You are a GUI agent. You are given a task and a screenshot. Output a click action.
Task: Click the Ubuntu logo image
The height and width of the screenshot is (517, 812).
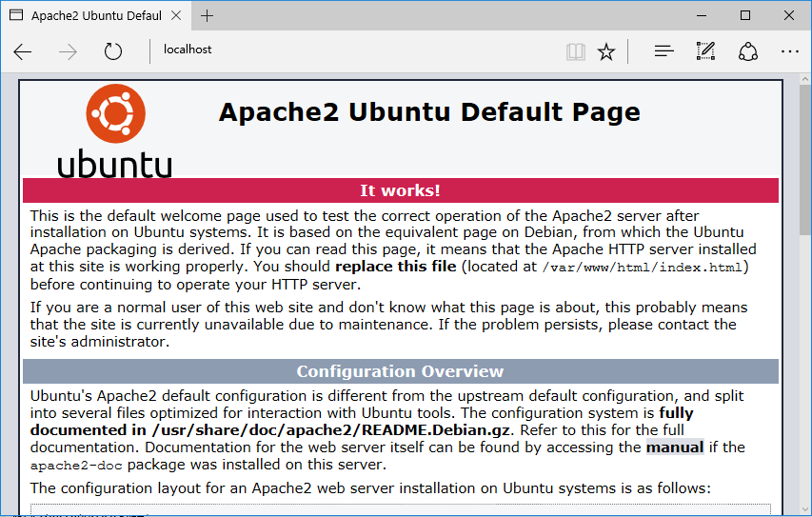pyautogui.click(x=114, y=130)
